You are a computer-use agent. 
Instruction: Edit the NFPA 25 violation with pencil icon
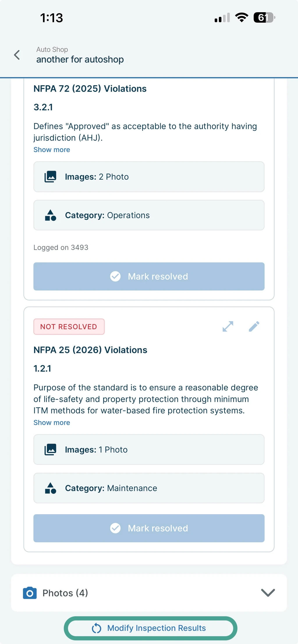coord(254,326)
